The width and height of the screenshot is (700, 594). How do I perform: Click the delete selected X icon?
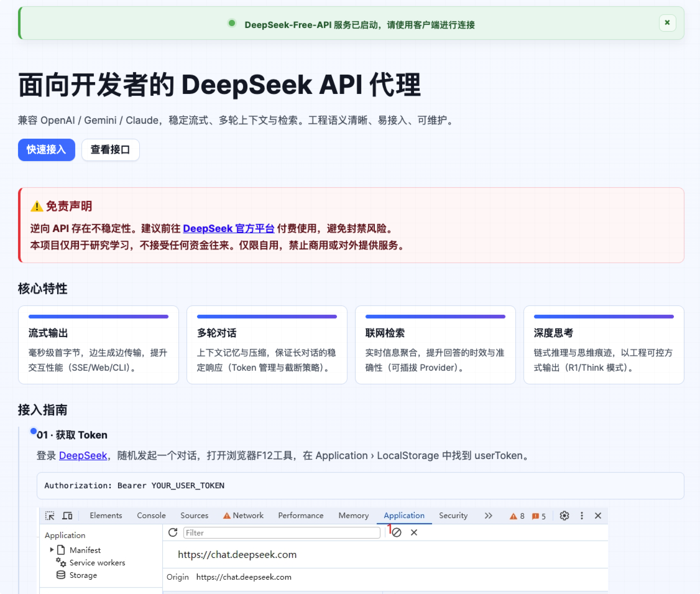(x=414, y=532)
